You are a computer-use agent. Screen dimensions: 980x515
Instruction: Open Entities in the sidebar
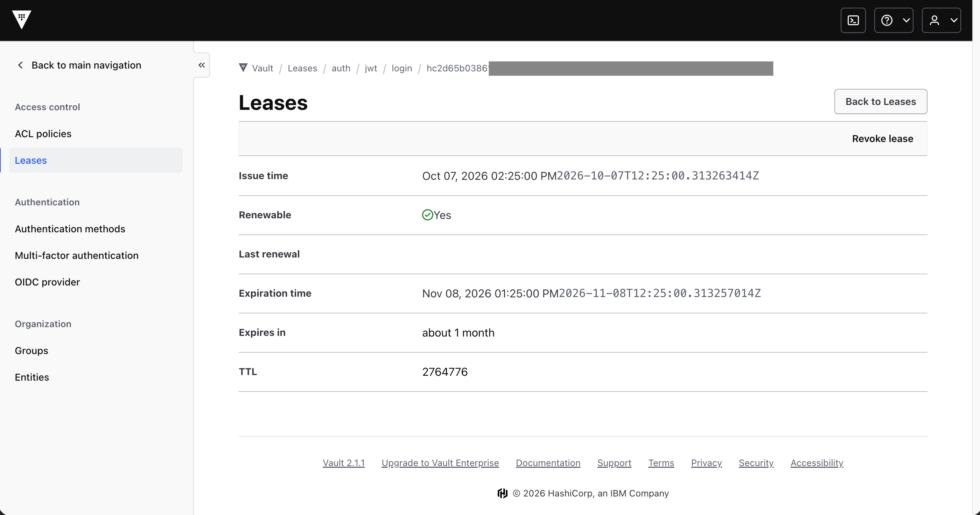[x=32, y=377]
